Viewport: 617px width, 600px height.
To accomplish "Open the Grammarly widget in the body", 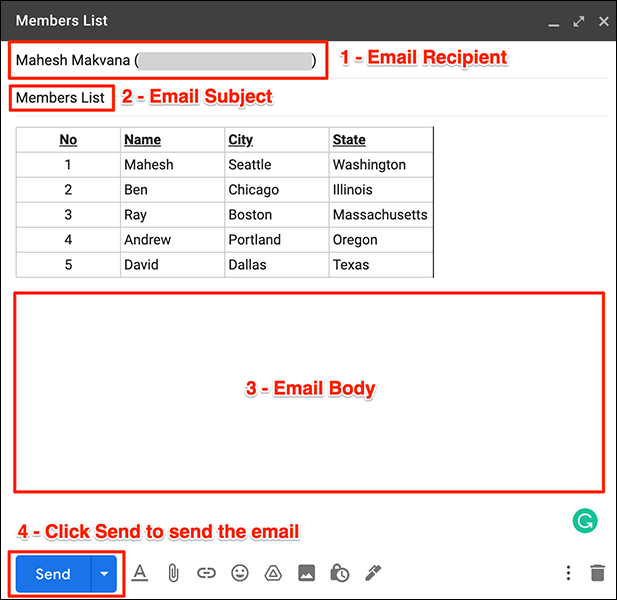I will pos(585,520).
